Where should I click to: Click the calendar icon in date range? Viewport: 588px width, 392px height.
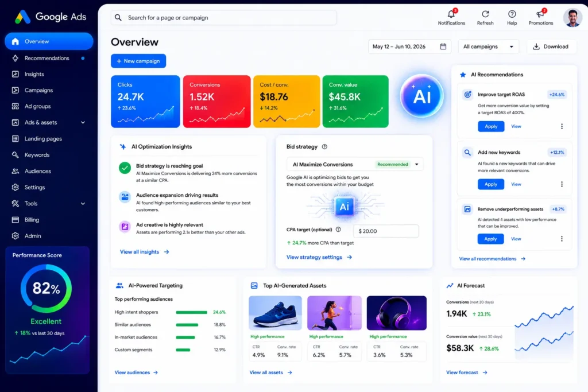click(x=443, y=46)
